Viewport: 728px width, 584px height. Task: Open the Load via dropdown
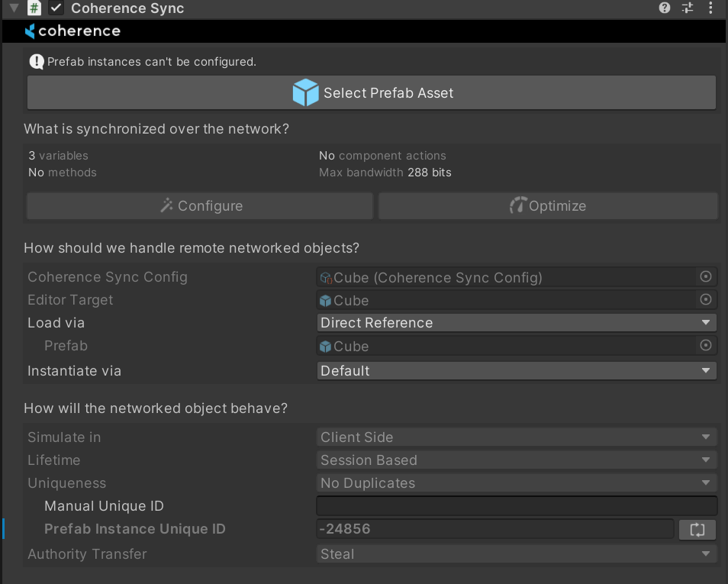point(517,323)
